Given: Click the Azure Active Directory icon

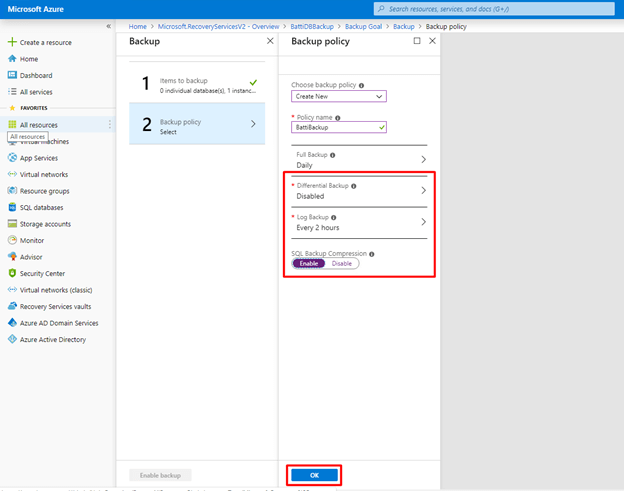Looking at the screenshot, I should (x=12, y=339).
